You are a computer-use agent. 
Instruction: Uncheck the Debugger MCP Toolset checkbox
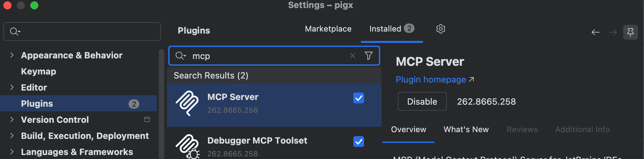pos(359,142)
